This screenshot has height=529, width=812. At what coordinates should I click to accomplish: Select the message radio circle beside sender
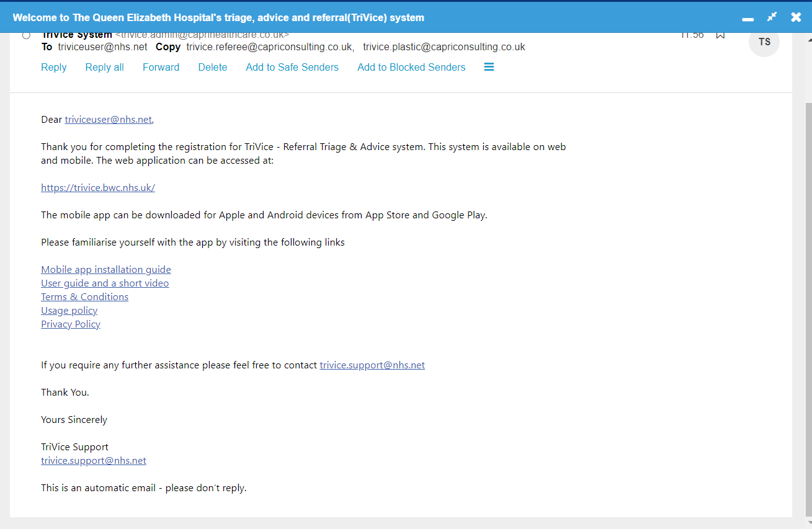click(26, 35)
